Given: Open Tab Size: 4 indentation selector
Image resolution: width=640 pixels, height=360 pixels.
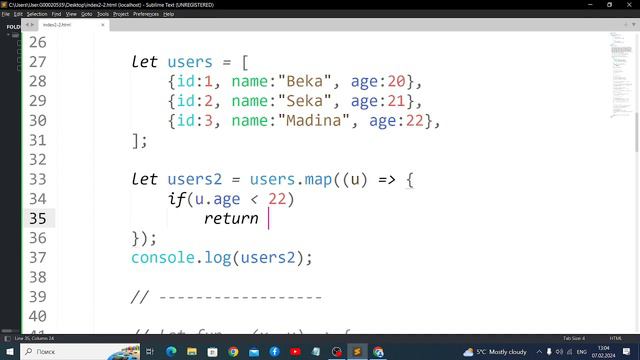Looking at the screenshot, I should 574,338.
